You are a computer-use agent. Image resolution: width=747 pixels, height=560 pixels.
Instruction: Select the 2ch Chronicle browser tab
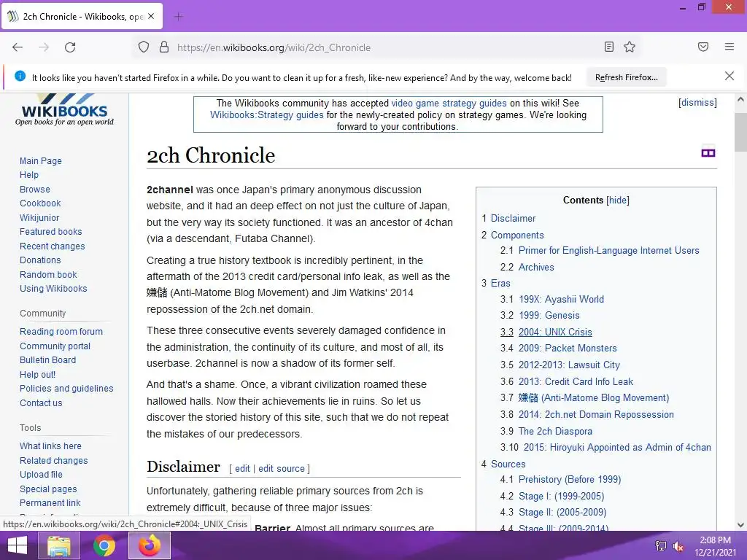tap(82, 16)
